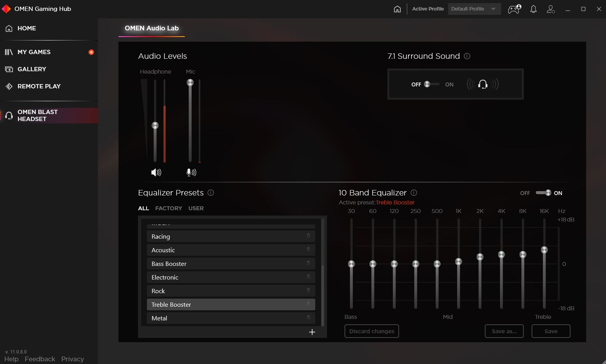Viewport: 606px width, 364px height.
Task: Click the OMEN diamond logo
Action: (x=6, y=9)
